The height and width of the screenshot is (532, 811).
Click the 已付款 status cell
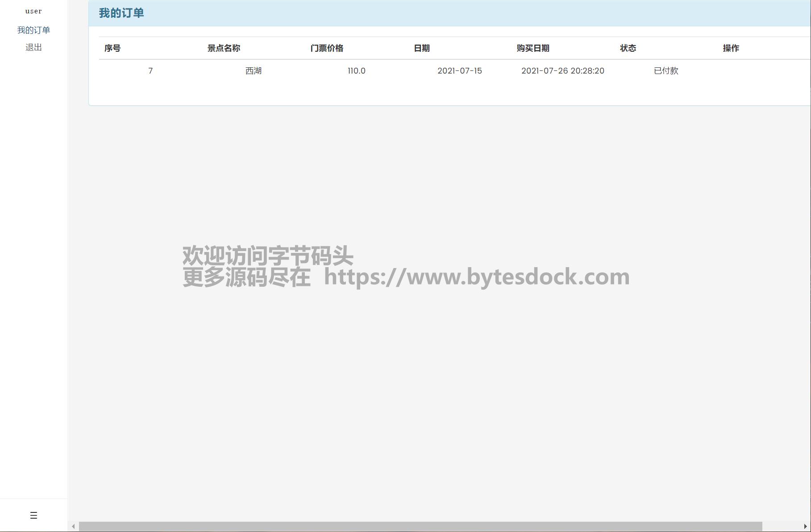click(666, 71)
